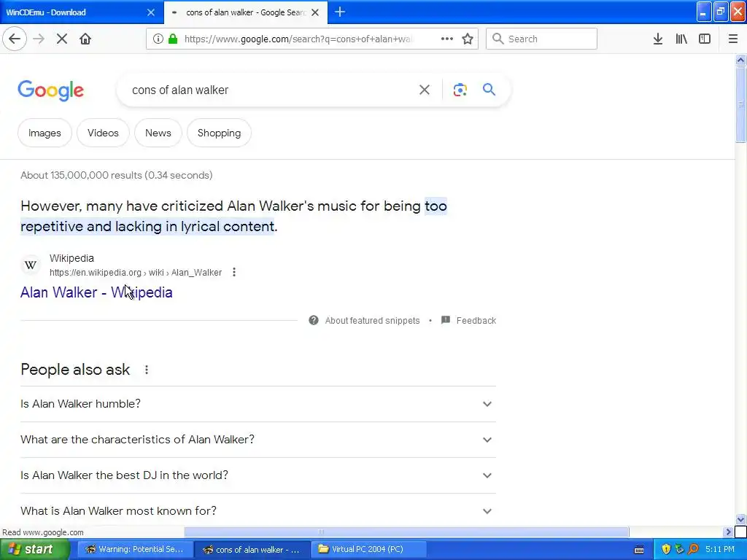Click horizontal scrollbar right arrow
747x560 pixels.
[727, 532]
